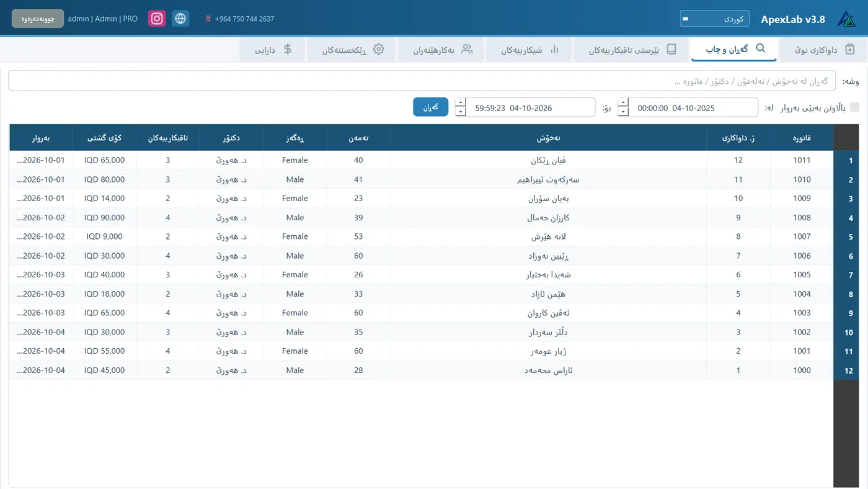Click the phone number +964 750 744 2637
The image size is (868, 489).
[x=244, y=19]
